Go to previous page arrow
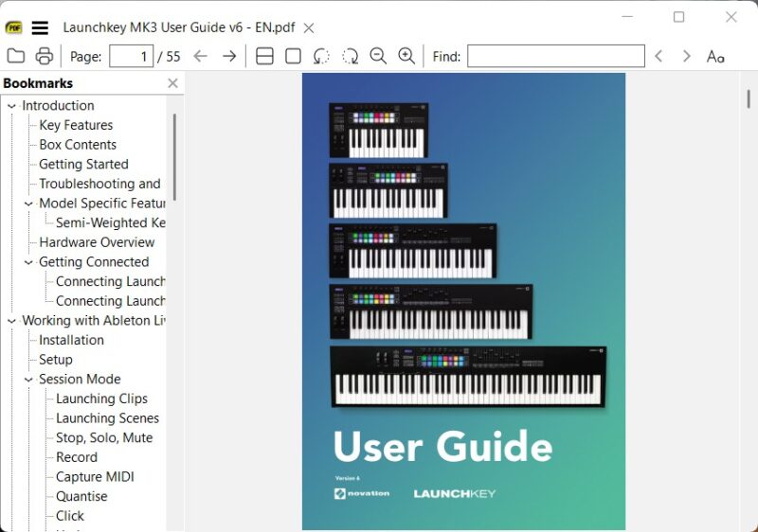This screenshot has height=532, width=758. [x=201, y=56]
